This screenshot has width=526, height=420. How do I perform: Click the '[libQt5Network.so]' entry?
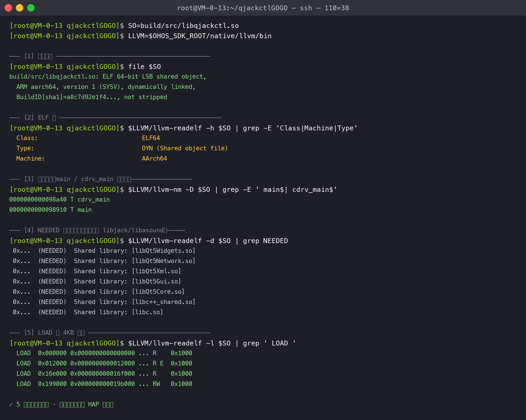tap(164, 261)
